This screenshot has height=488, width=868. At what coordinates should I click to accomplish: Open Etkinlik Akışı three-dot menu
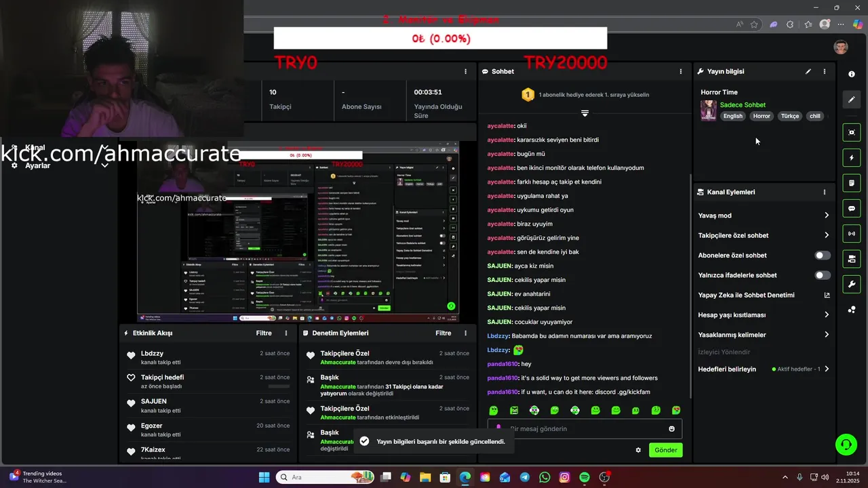(286, 333)
